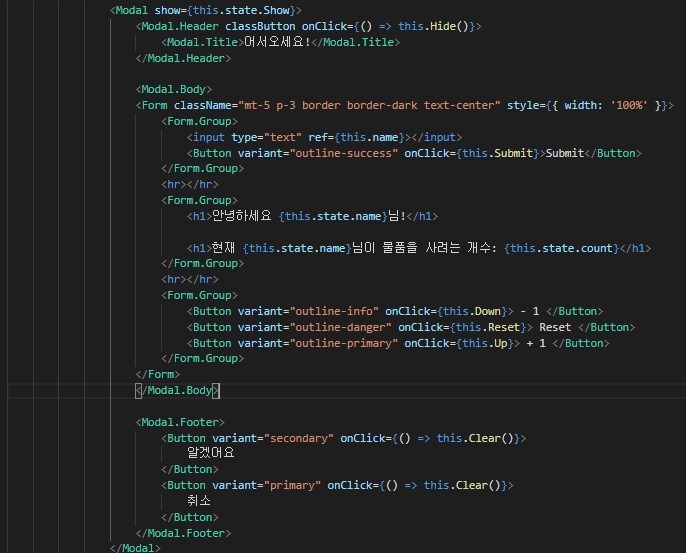The width and height of the screenshot is (686, 553).
Task: Click the opening '<Modal.Footer>' tag
Action: coord(180,423)
